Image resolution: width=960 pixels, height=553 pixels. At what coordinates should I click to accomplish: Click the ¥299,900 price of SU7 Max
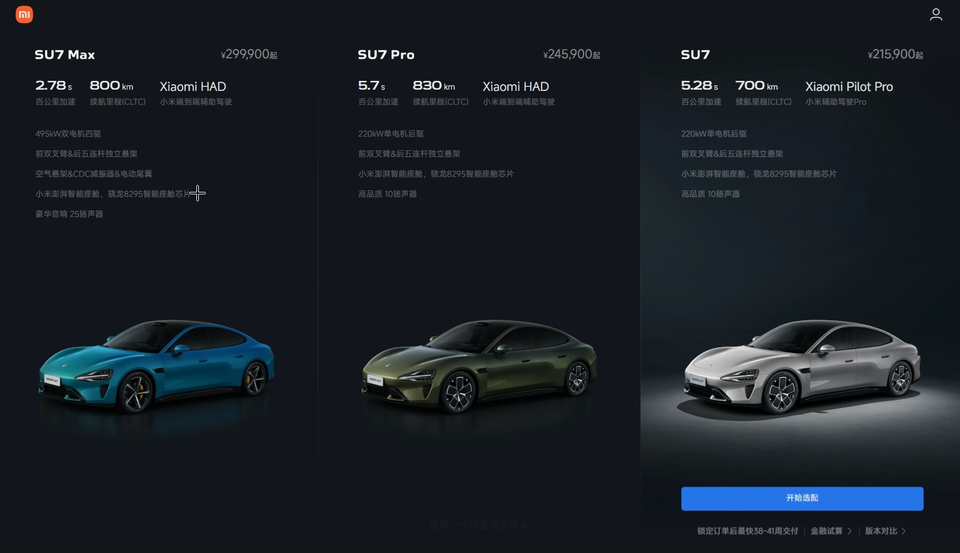[249, 55]
